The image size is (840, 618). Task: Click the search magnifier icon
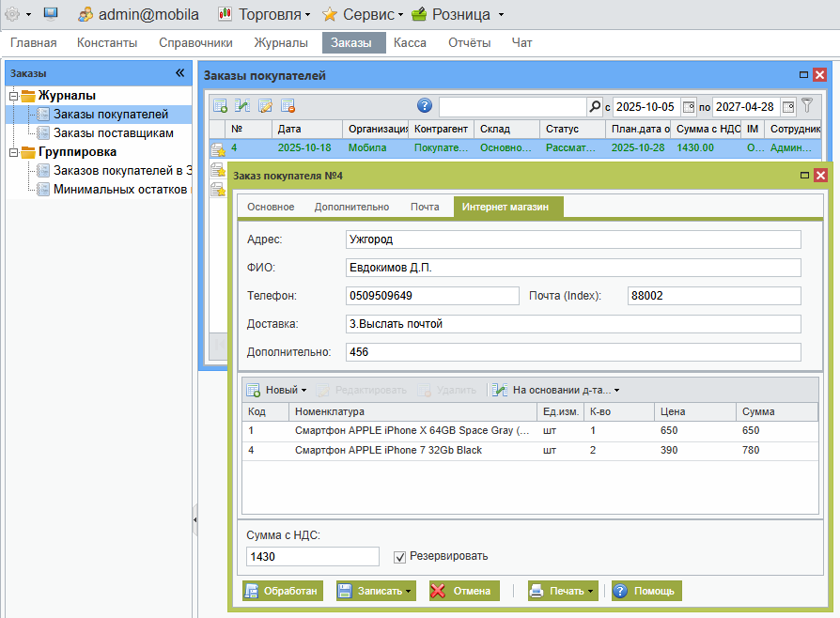(x=594, y=106)
